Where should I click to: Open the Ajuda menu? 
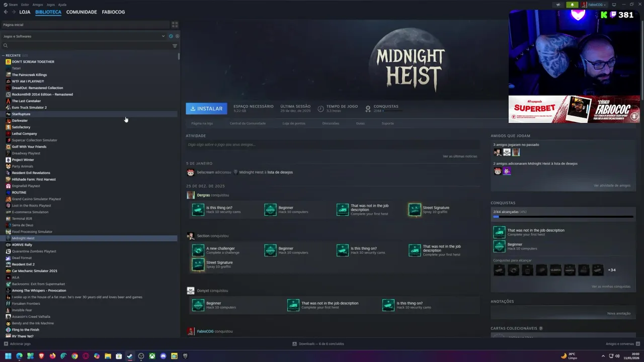point(62,5)
